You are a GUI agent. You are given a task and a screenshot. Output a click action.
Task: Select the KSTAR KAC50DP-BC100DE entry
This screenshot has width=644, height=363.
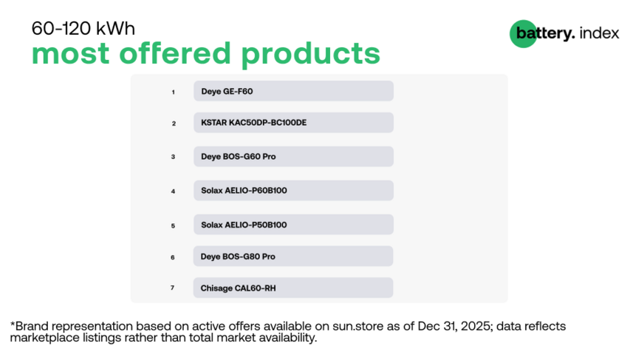coord(293,123)
